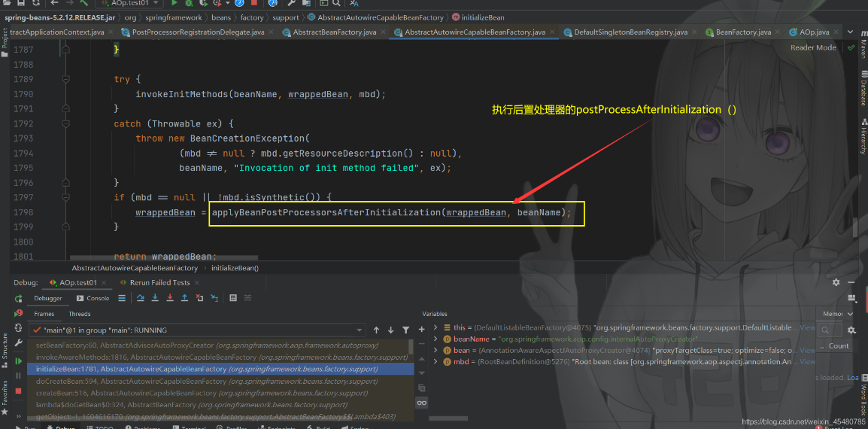Toggle Reader Mode in the editor
The height and width of the screenshot is (429, 868).
click(x=813, y=47)
